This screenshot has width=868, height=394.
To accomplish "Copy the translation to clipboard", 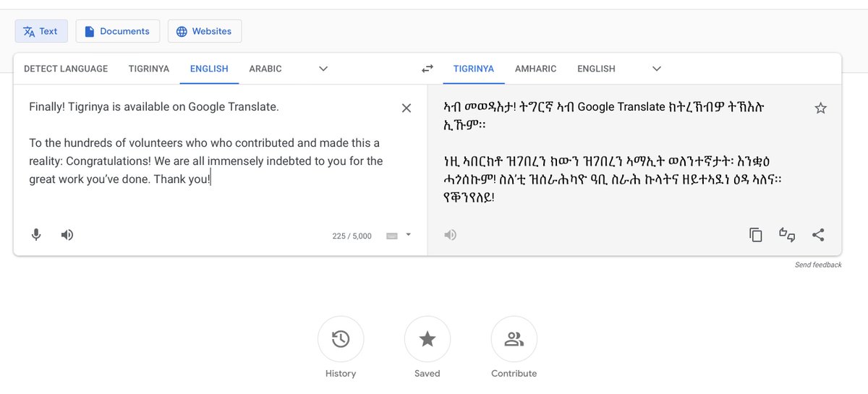I will (x=756, y=234).
